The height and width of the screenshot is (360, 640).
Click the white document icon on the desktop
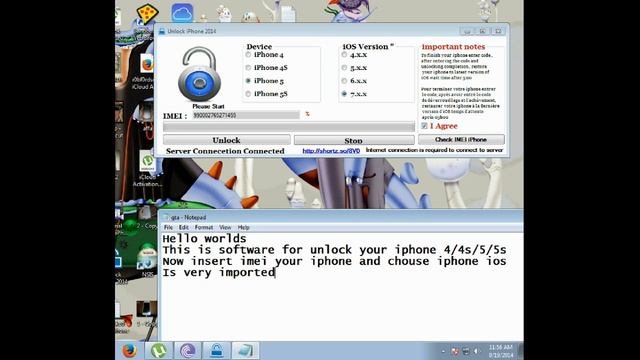point(288,13)
